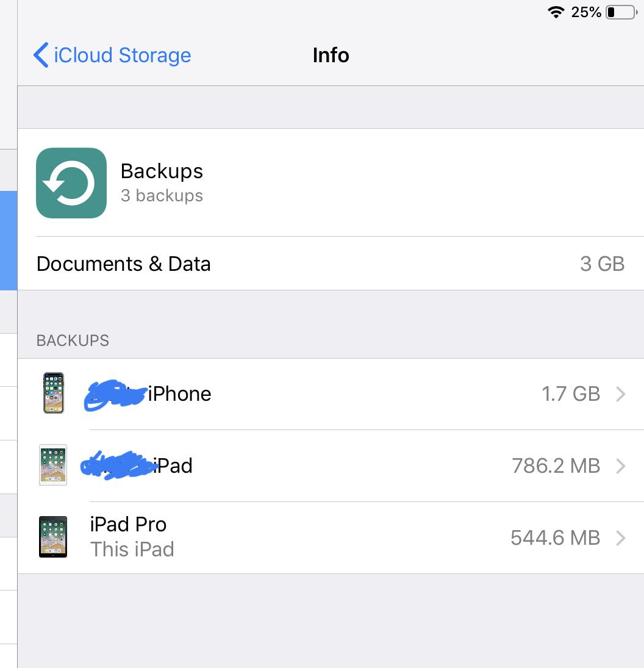Expand the iPad Pro backup chevron
644x668 pixels.
pyautogui.click(x=621, y=538)
